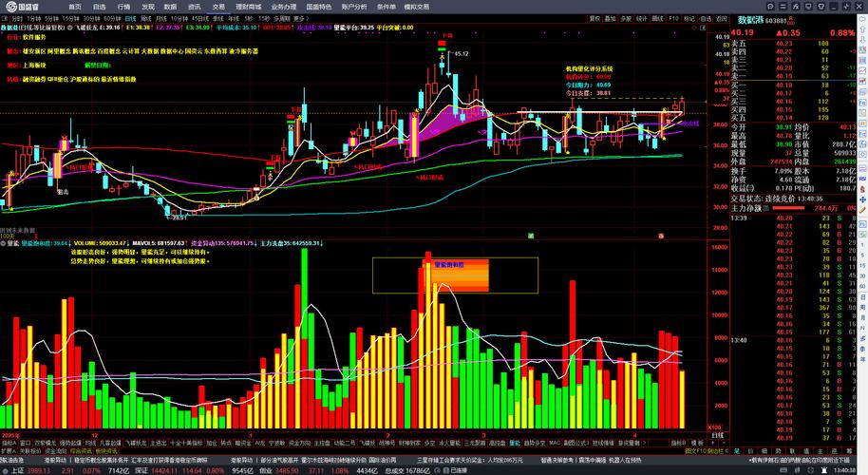Select the 十全十美指标 indicator tab

(x=187, y=443)
